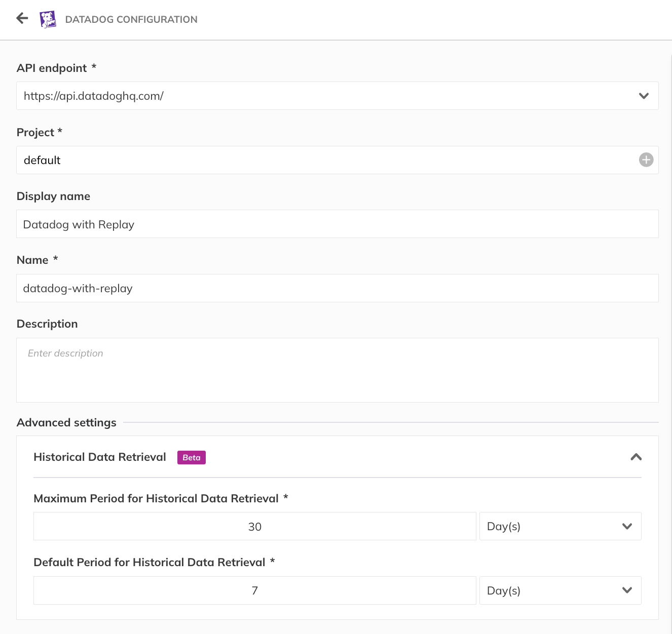This screenshot has width=672, height=634.
Task: Collapse the Historical Data Retrieval section
Action: tap(636, 457)
